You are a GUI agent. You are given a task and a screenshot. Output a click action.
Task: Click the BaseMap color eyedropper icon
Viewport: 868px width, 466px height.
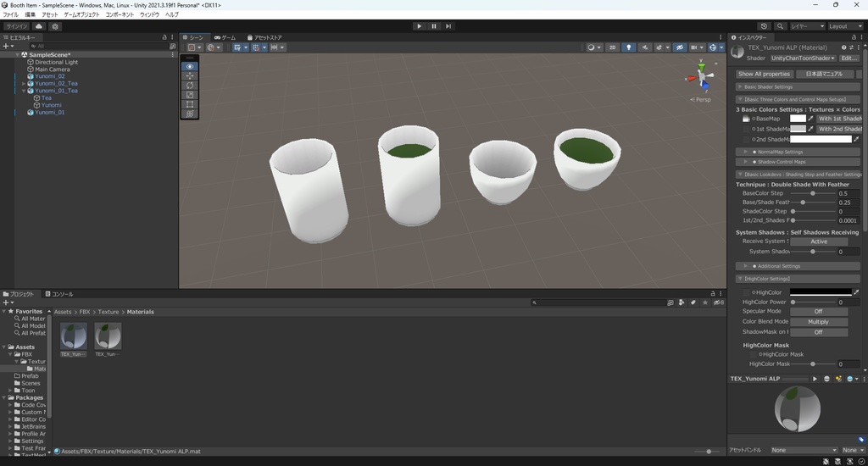point(810,119)
